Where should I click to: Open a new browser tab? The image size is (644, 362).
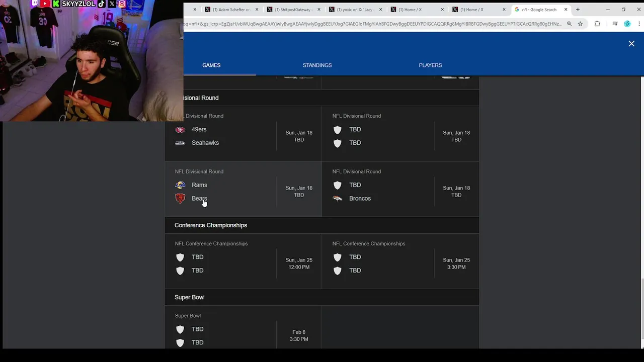point(578,10)
